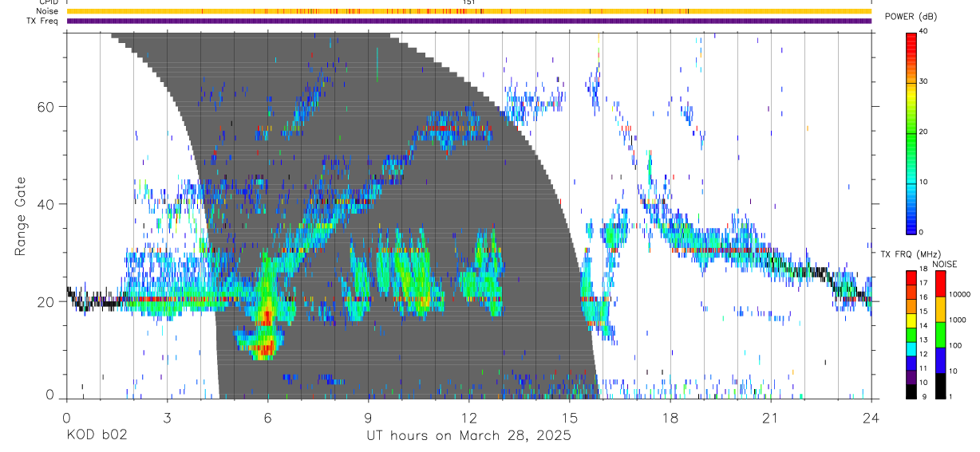
Task: Click the "NOISE" legend title at right
Action: tap(943, 264)
